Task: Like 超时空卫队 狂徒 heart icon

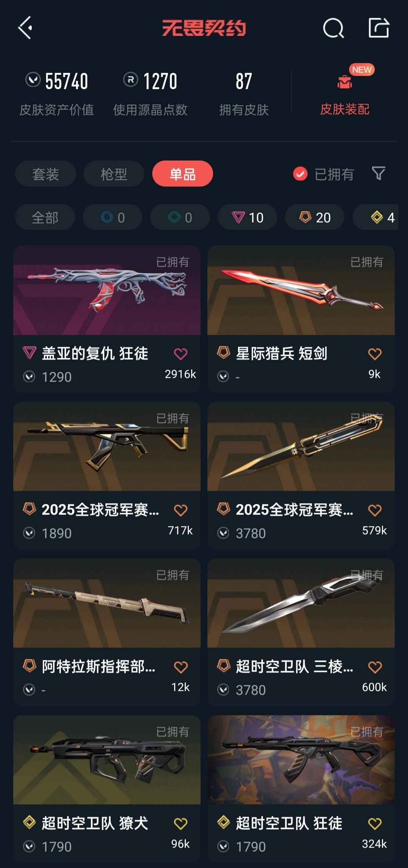Action: pos(375,823)
